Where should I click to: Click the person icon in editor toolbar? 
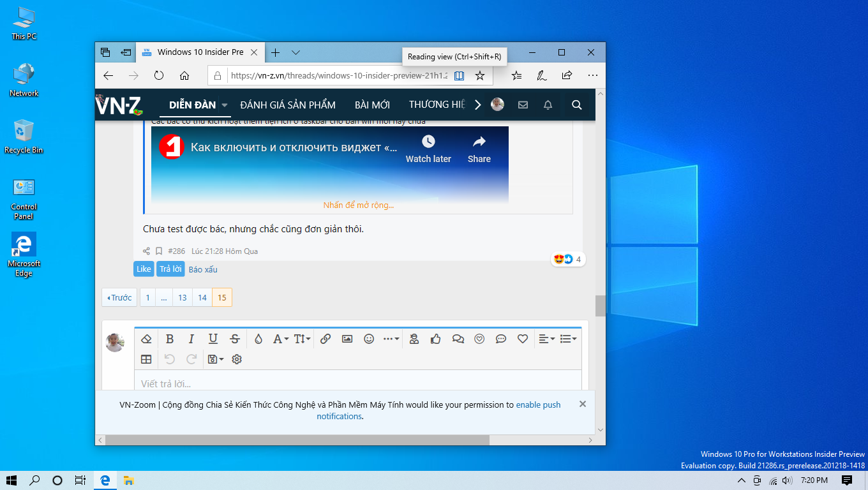click(414, 339)
